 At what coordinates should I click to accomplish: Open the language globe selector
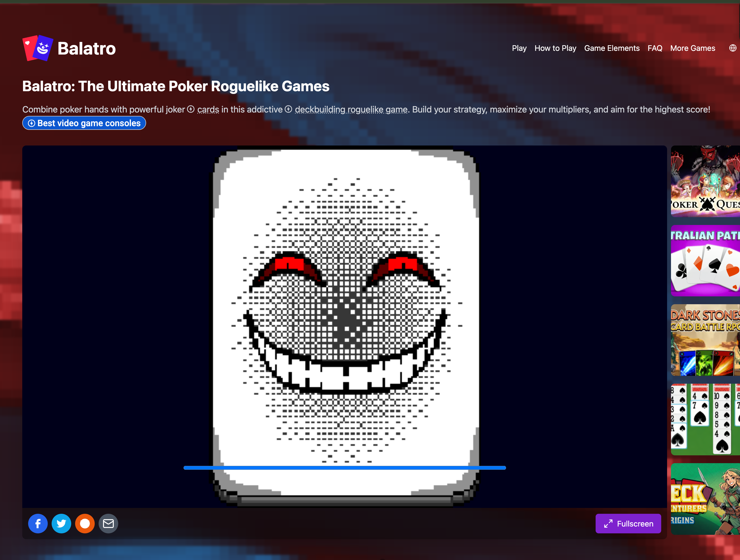(732, 48)
